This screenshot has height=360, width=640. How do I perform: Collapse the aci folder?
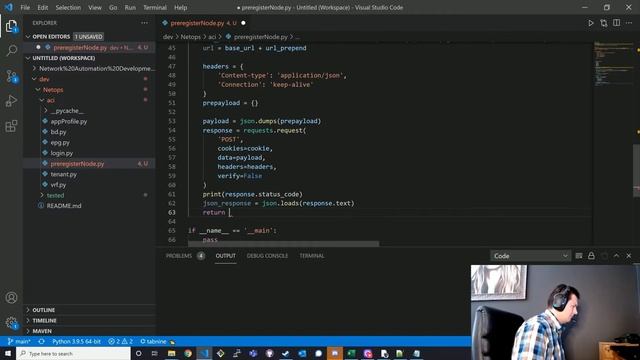tap(50, 100)
